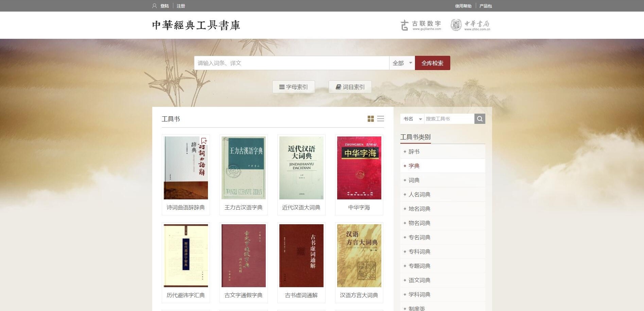This screenshot has width=644, height=311.
Task: Select the 地名词典 category
Action: [443, 209]
